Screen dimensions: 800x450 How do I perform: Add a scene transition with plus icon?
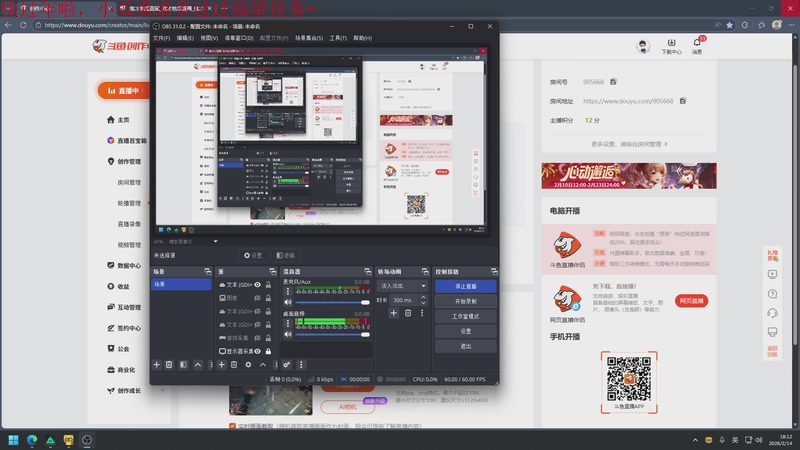(393, 313)
